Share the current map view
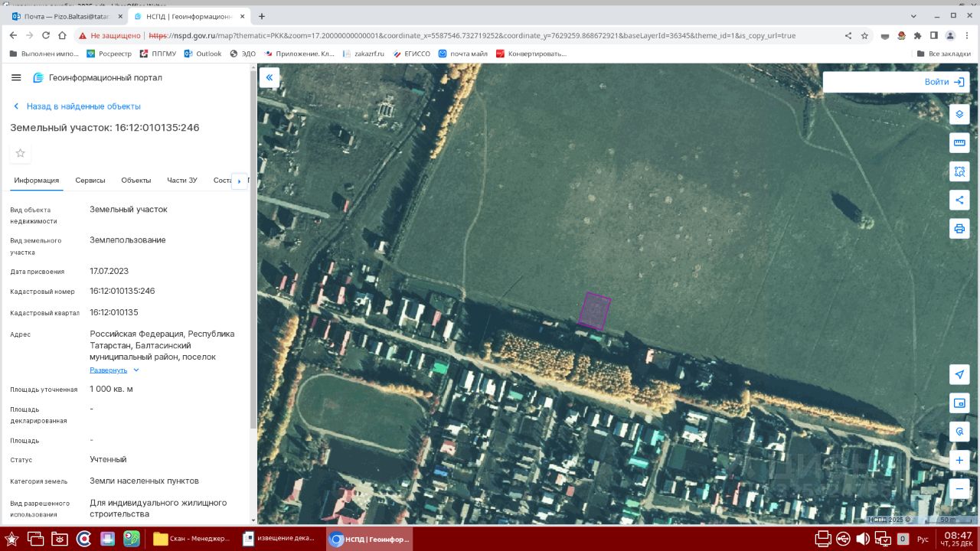980x551 pixels. (959, 201)
